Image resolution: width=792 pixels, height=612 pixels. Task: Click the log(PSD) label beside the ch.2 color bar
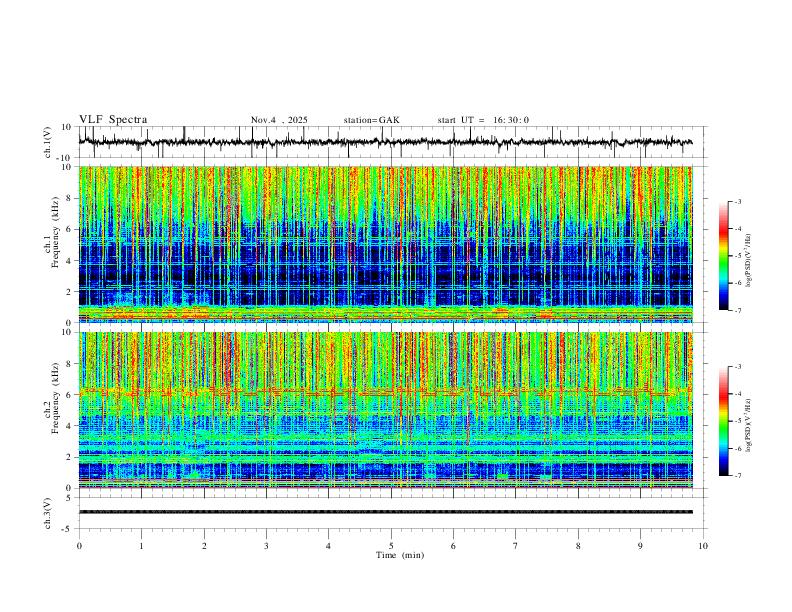coord(749,426)
